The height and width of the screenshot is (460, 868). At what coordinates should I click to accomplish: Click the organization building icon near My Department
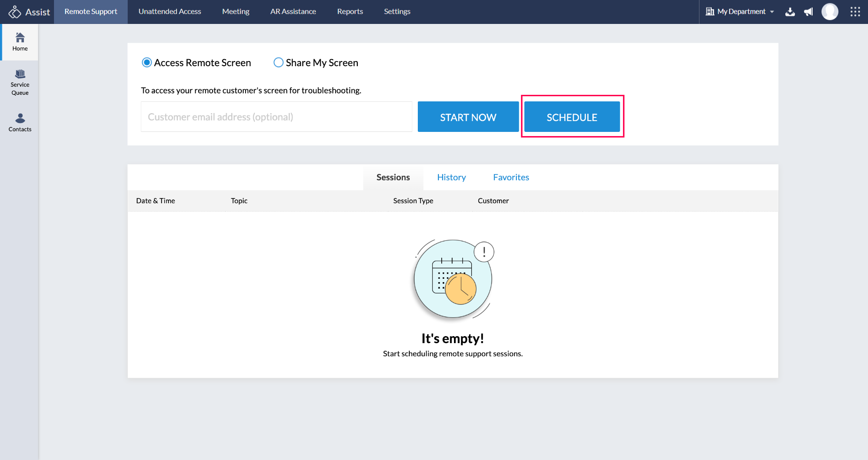709,11
